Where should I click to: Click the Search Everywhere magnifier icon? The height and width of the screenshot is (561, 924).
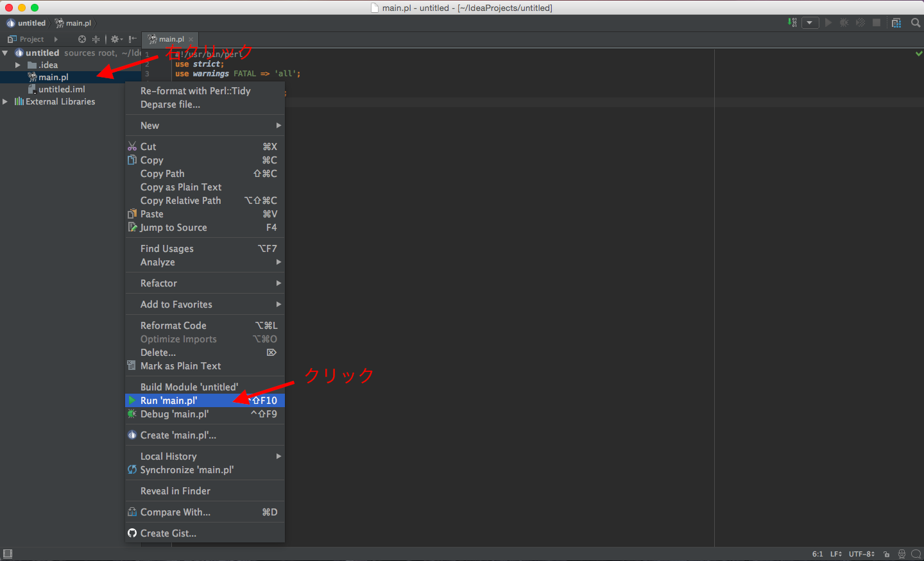[916, 22]
